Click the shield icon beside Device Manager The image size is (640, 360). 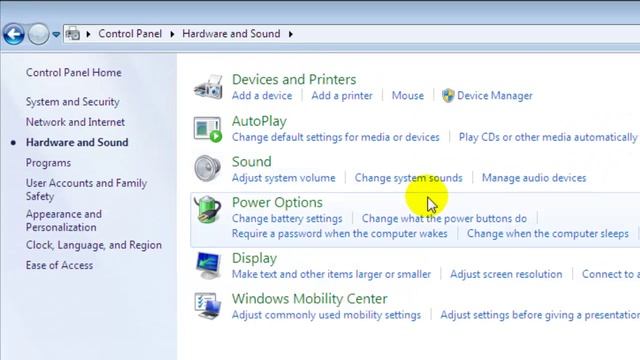click(x=448, y=96)
